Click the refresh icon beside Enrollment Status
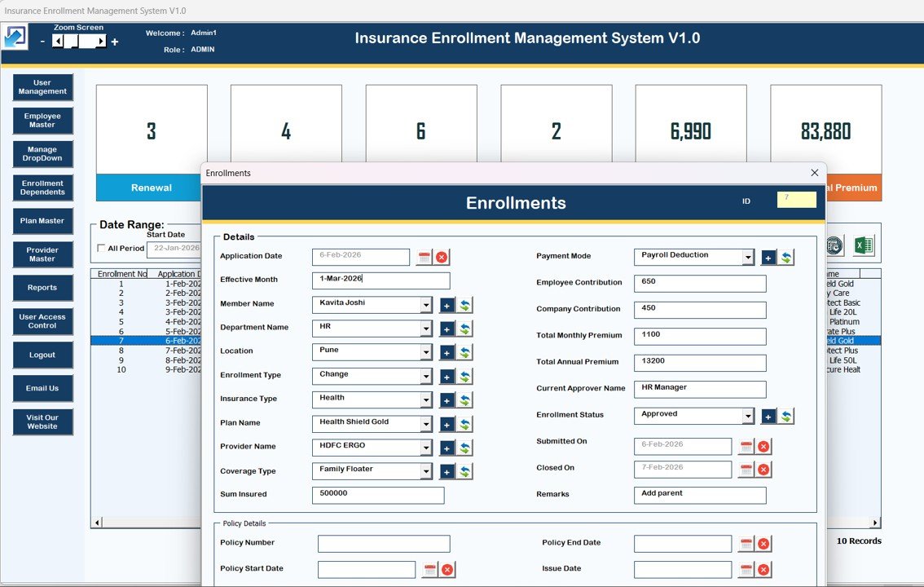Viewport: 924px width, 587px height. 786,417
